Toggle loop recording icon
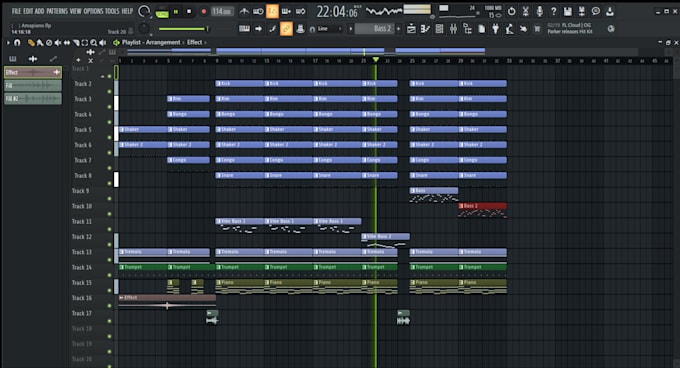The image size is (680, 368). (x=301, y=11)
